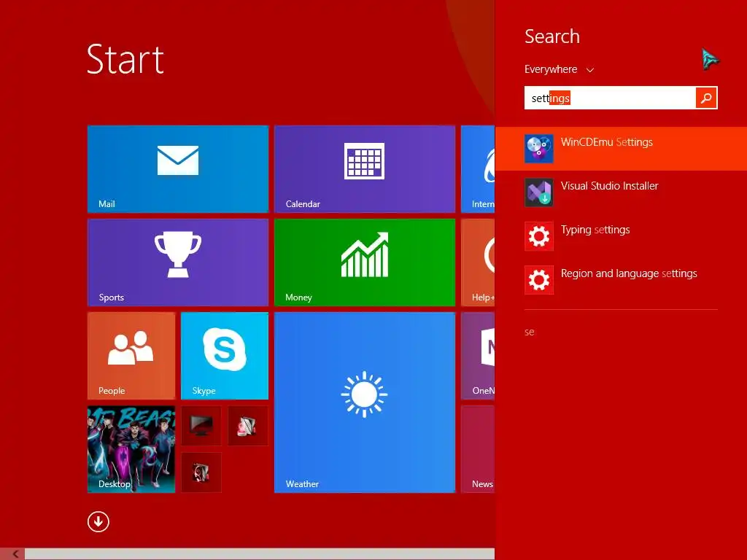Open the Weather tile
The height and width of the screenshot is (560, 747).
point(365,402)
